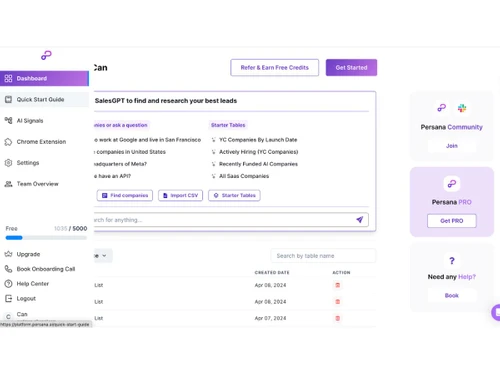
Task: Select Recently Funded AI Companies table
Action: (258, 164)
